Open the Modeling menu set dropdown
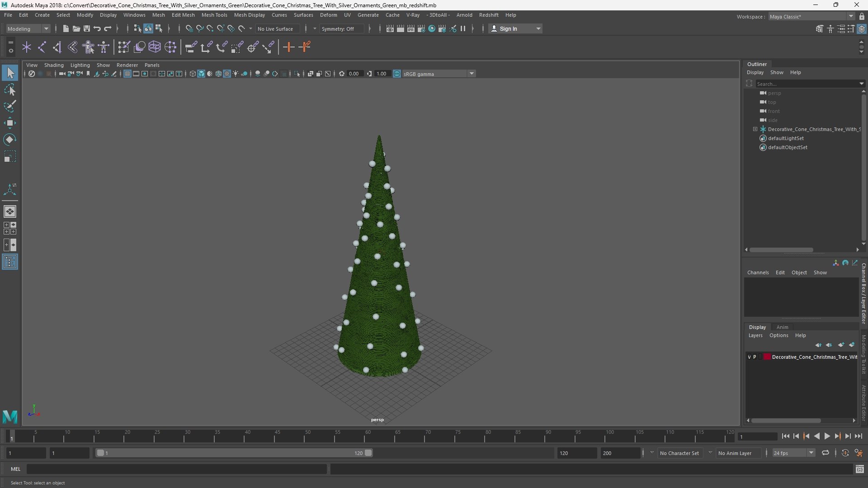 pyautogui.click(x=28, y=28)
